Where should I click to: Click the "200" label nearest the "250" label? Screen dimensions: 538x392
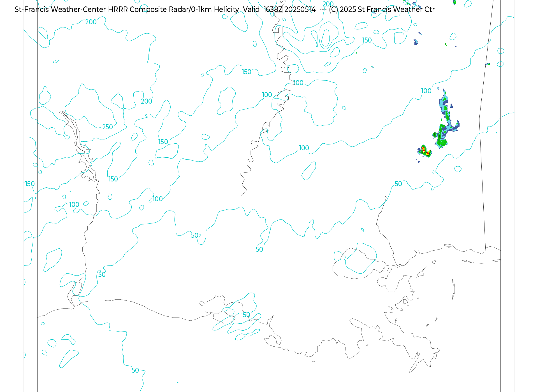[x=146, y=101]
